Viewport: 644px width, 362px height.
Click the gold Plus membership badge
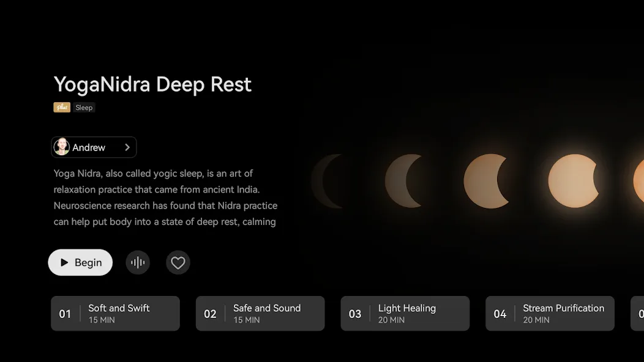pyautogui.click(x=62, y=108)
